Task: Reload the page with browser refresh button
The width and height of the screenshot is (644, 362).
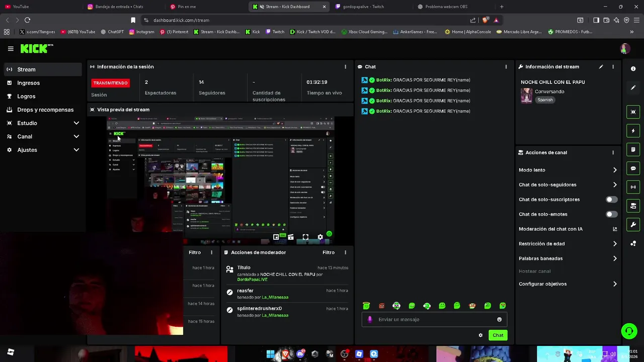Action: tap(27, 20)
